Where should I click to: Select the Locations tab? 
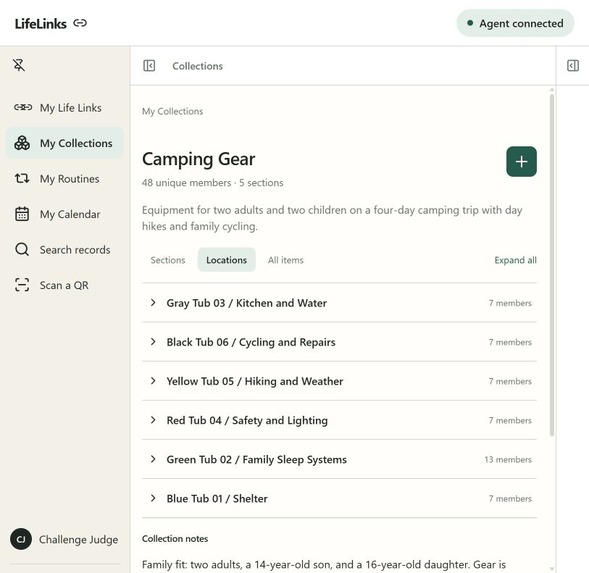point(227,260)
